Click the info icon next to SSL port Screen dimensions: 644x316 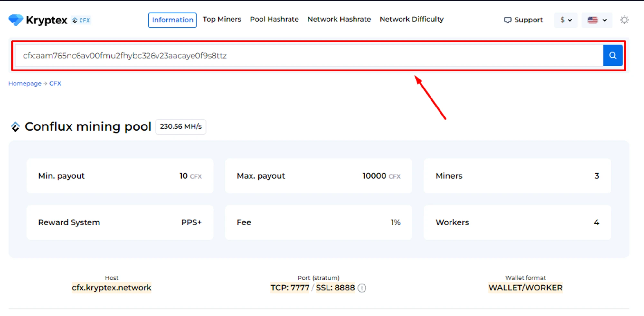point(362,288)
